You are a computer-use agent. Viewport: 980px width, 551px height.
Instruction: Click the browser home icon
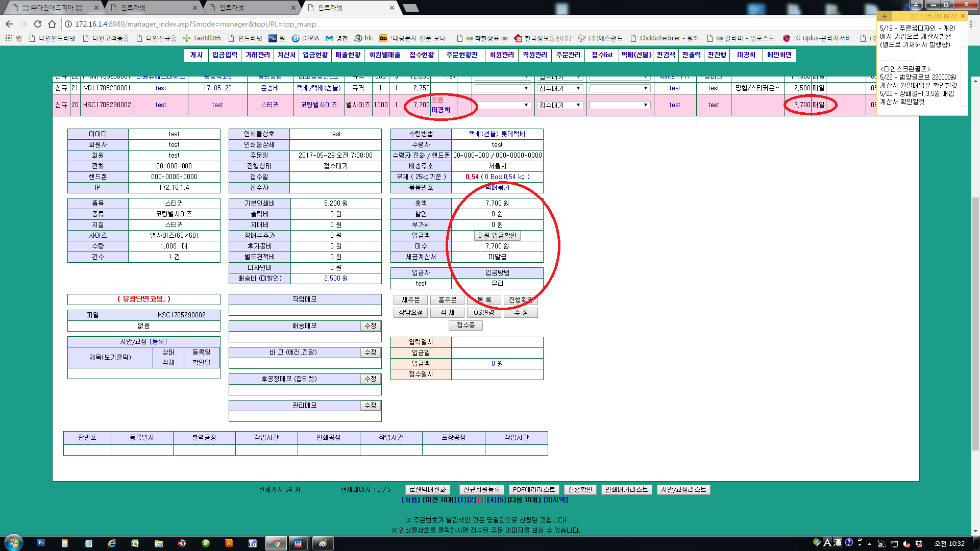(52, 24)
